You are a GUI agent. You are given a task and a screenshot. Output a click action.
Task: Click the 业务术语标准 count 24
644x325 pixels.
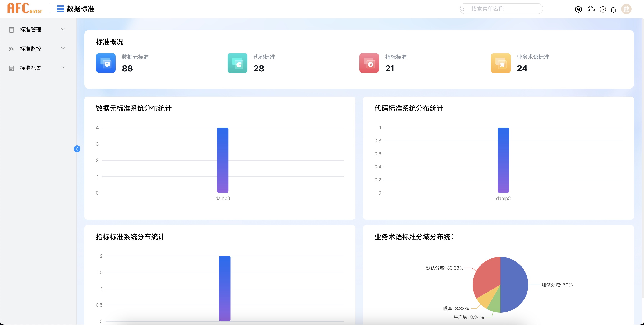point(522,68)
